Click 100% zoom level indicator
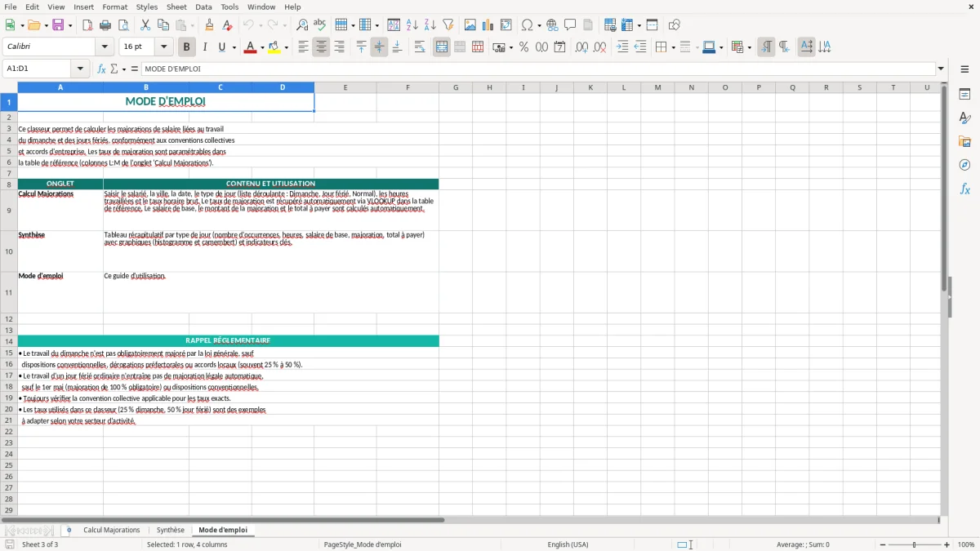Viewport: 980px width, 551px height. point(966,544)
